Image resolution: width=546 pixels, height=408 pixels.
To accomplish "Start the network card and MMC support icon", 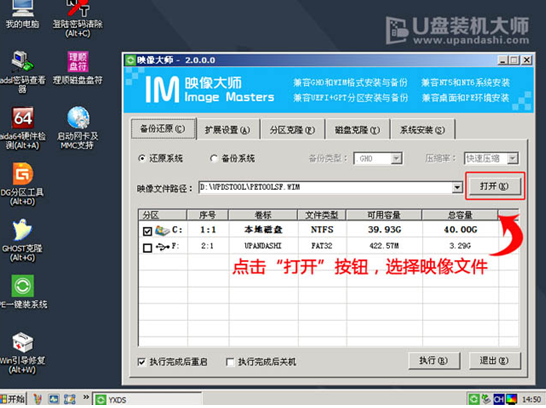I will [78, 128].
